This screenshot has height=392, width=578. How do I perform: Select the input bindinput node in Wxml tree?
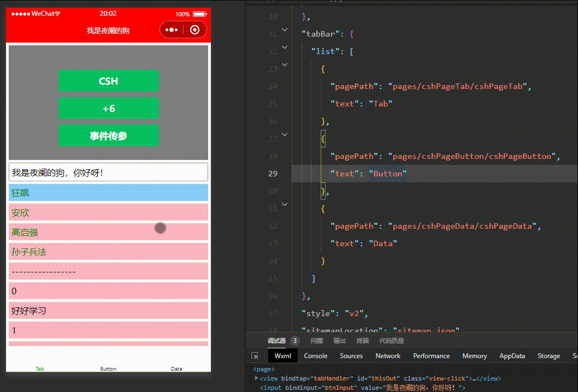coord(363,388)
